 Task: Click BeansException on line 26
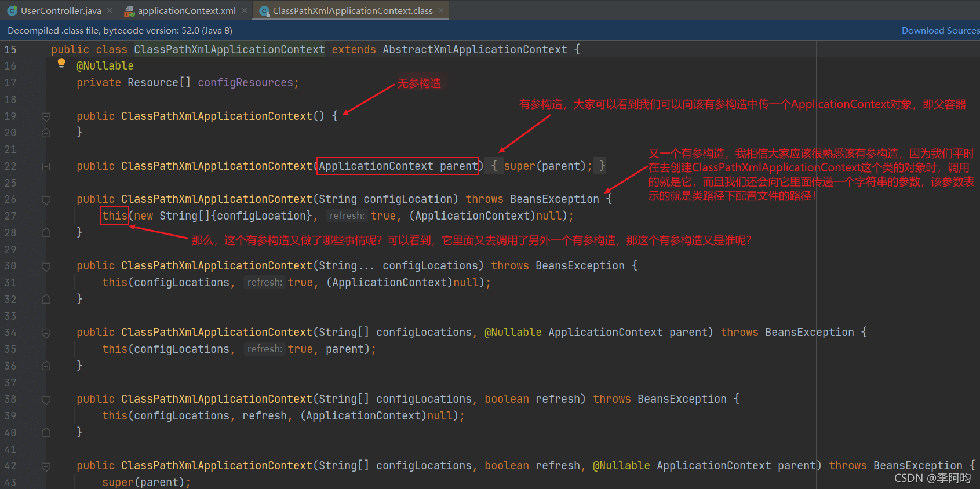click(x=555, y=199)
